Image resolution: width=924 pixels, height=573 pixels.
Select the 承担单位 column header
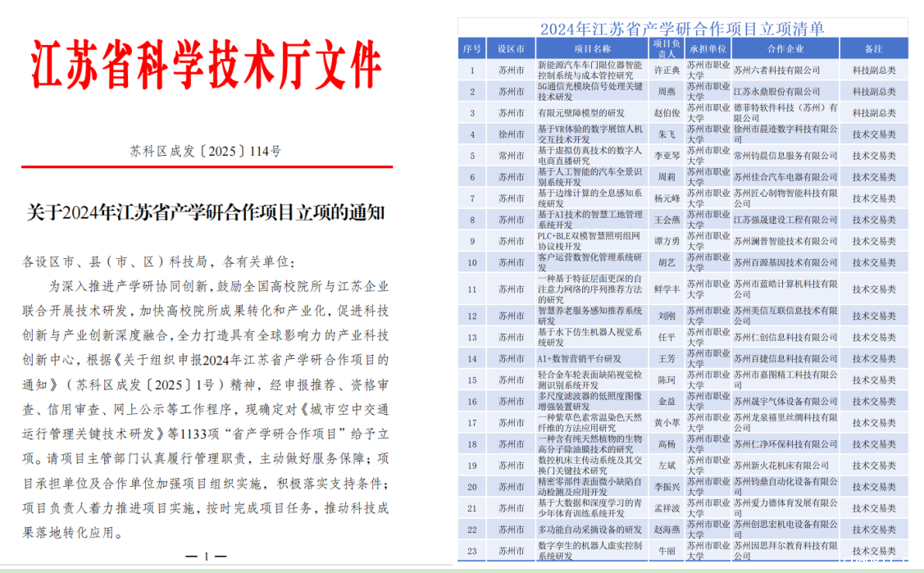(707, 48)
